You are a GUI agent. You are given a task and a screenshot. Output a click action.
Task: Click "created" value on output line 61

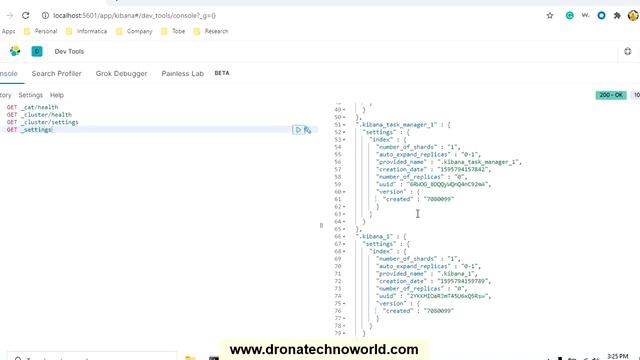(x=439, y=199)
